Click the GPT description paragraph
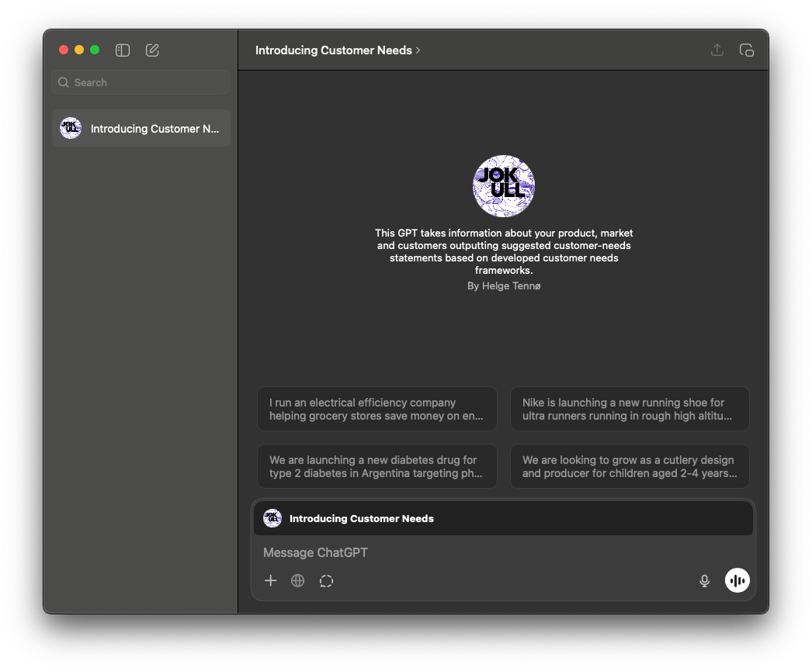The height and width of the screenshot is (671, 812). 504,251
